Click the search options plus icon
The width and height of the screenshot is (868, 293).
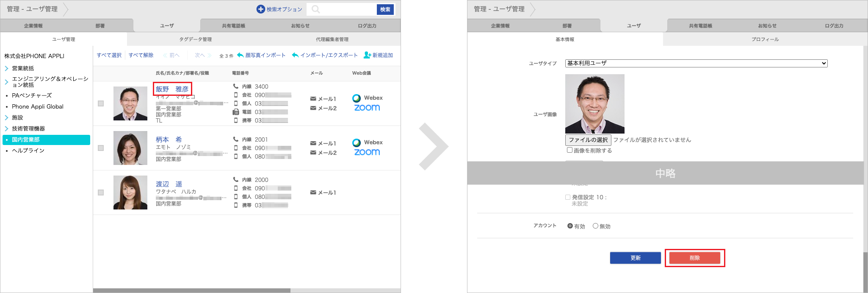(x=261, y=9)
